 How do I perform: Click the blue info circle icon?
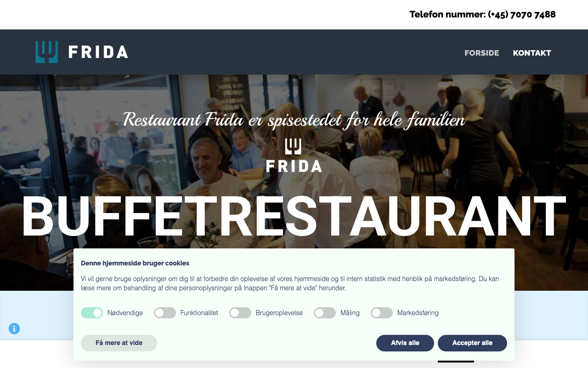[x=14, y=328]
